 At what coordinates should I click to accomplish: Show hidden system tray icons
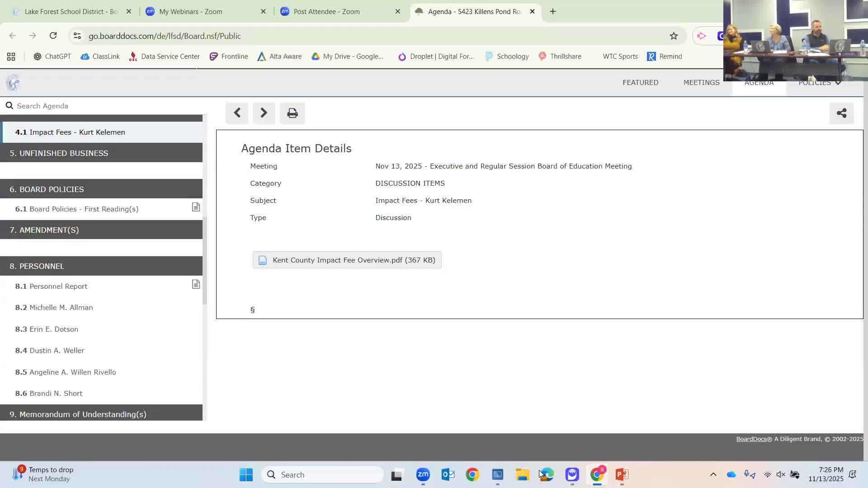[713, 474]
